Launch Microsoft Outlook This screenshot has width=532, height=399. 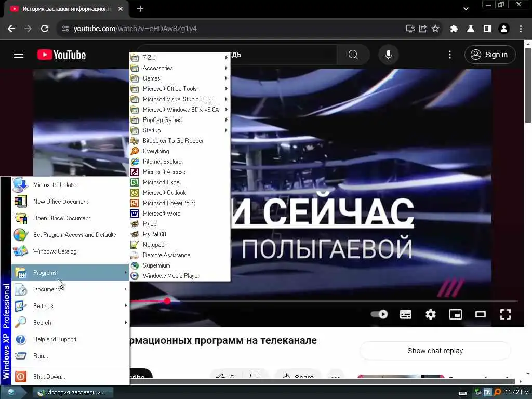pyautogui.click(x=180, y=193)
